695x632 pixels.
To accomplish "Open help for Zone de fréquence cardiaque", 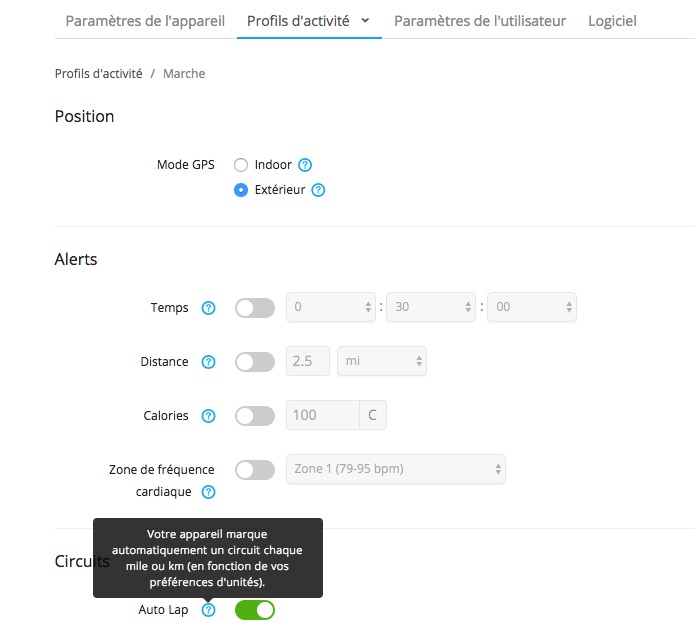I will (x=208, y=492).
